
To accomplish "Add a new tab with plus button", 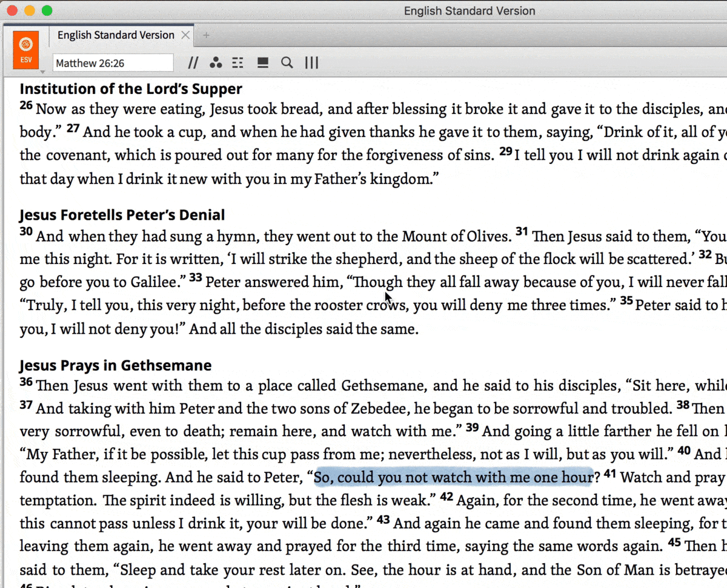I will pos(206,35).
